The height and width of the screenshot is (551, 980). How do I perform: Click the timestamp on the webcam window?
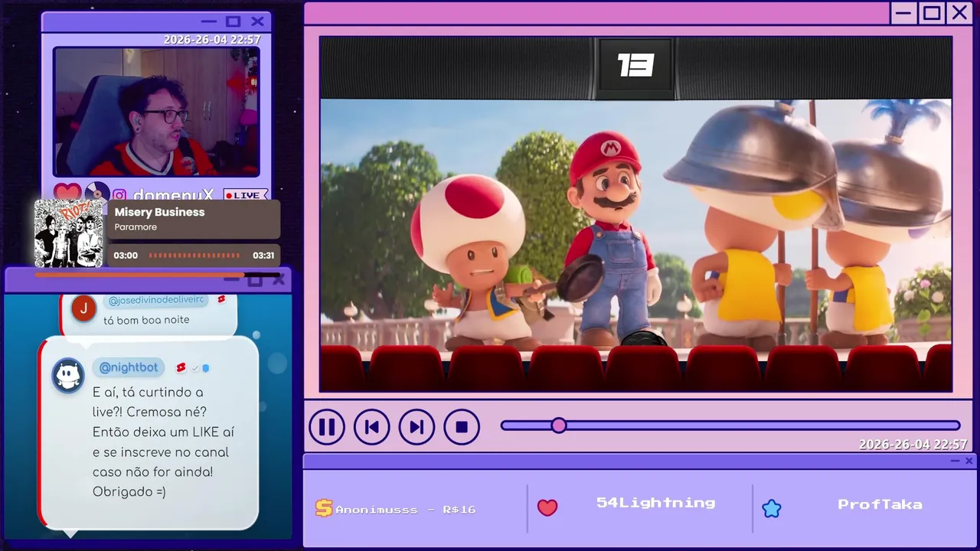[x=212, y=40]
